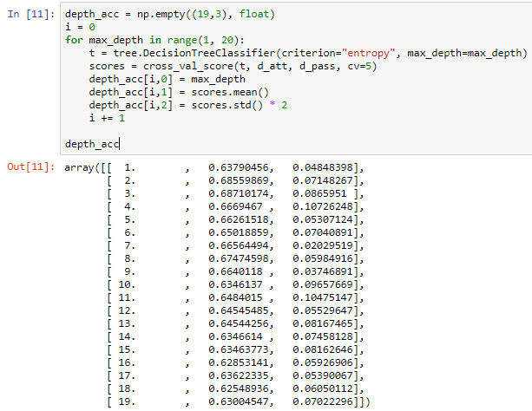Screen dimensions: 532x411
Task: Click the value 0.02029519
Action: click(x=323, y=245)
